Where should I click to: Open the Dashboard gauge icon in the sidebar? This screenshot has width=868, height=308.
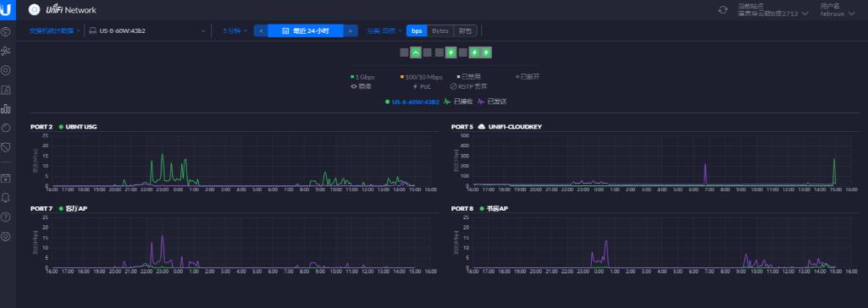point(6,31)
